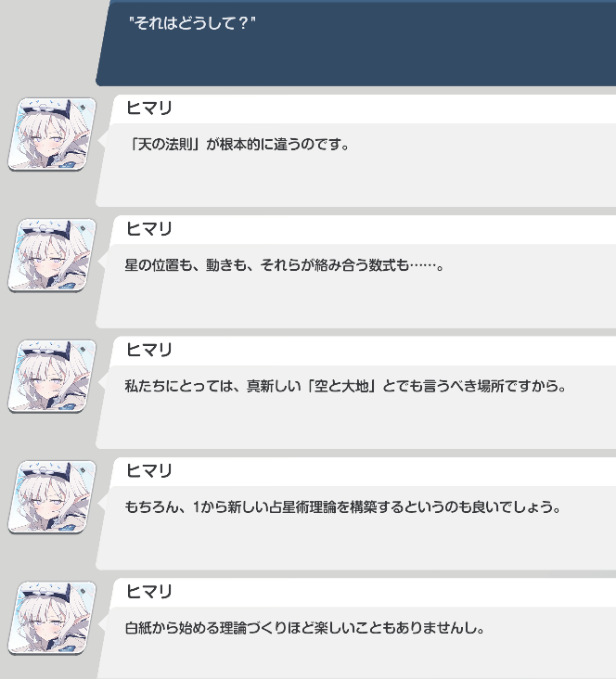Click empty area of the 星の位置も message bubble
The height and width of the screenshot is (679, 616).
355,303
